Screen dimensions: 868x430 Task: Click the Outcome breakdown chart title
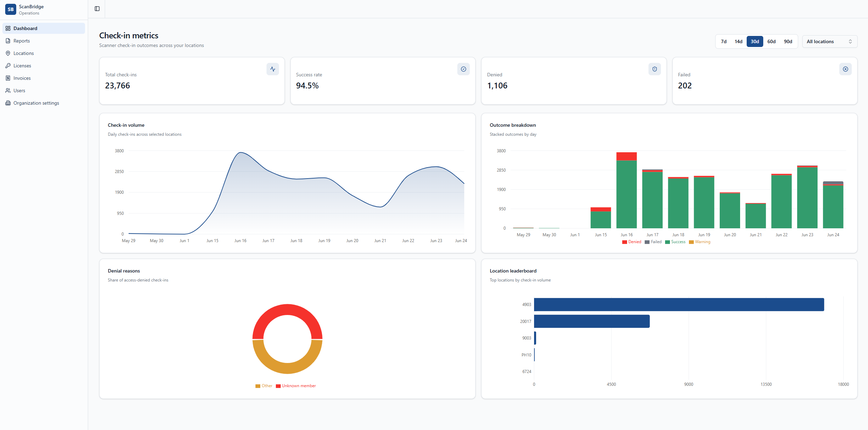(x=513, y=125)
